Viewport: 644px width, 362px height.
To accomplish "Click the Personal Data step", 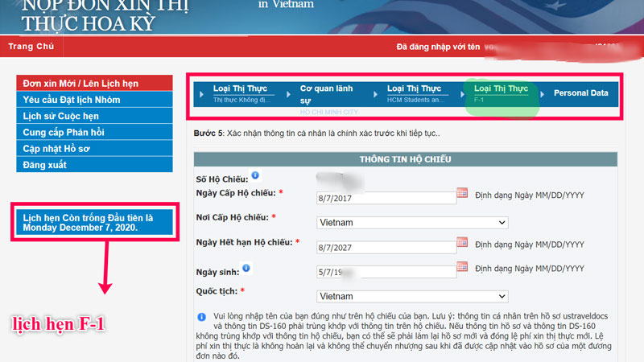I will [x=580, y=93].
